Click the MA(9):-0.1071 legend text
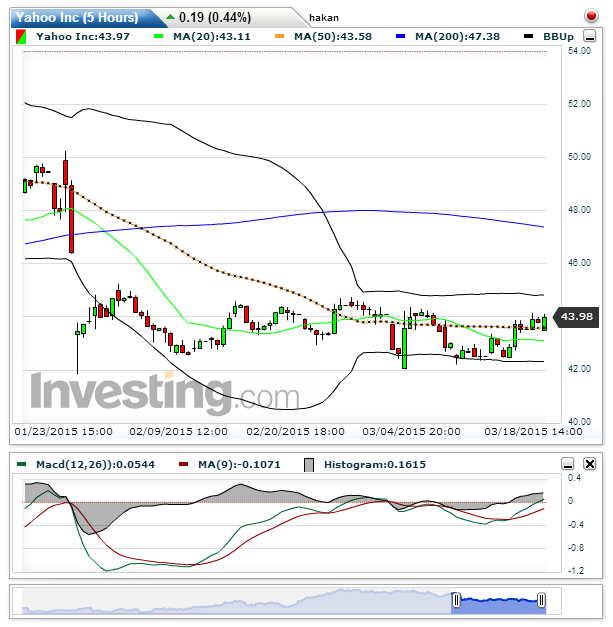 tap(239, 465)
